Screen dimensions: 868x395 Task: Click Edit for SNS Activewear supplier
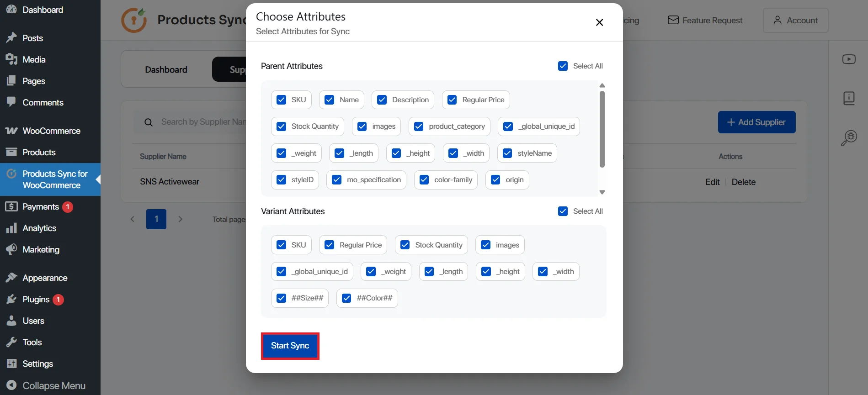(712, 181)
